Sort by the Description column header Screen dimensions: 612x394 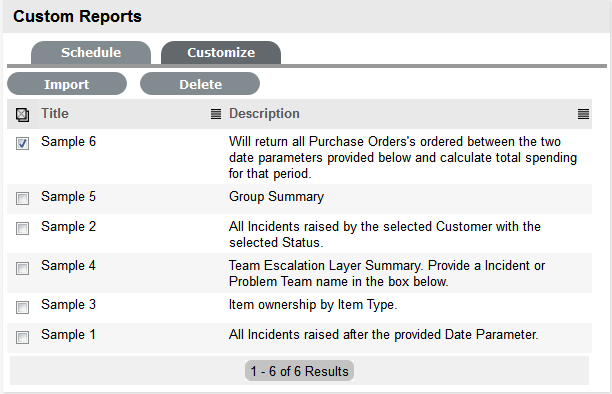point(264,114)
